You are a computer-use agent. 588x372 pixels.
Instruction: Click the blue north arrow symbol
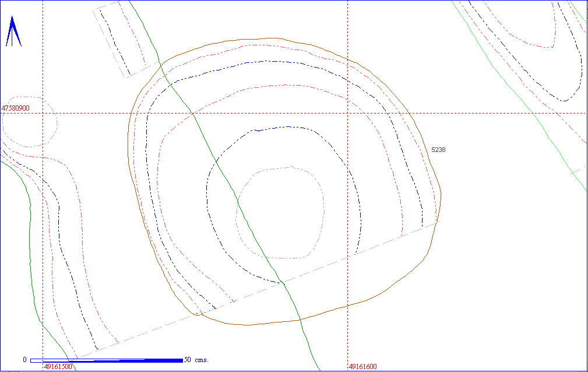point(13,31)
